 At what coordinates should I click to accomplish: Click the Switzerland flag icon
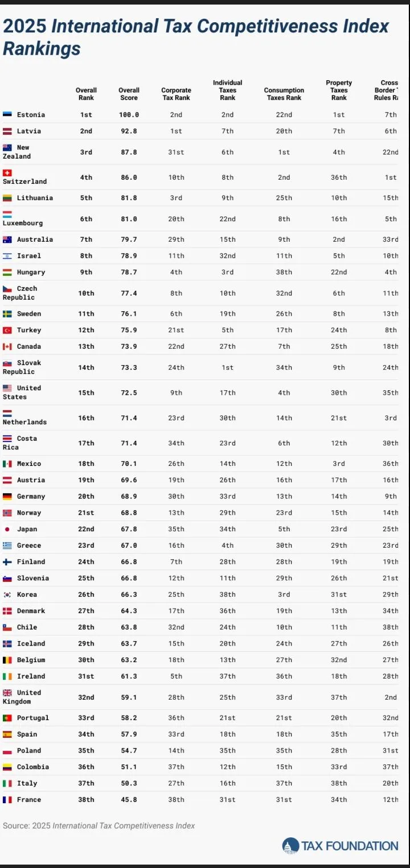7,173
